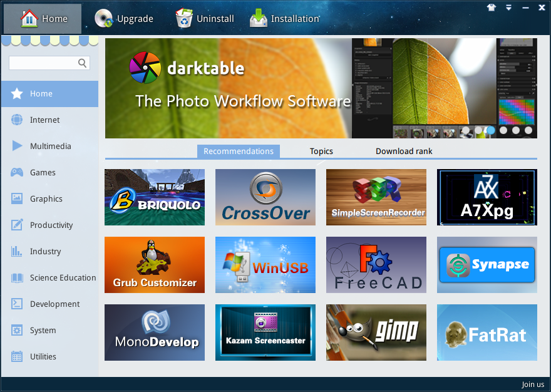
Task: Open the Games category
Action: 49,173
